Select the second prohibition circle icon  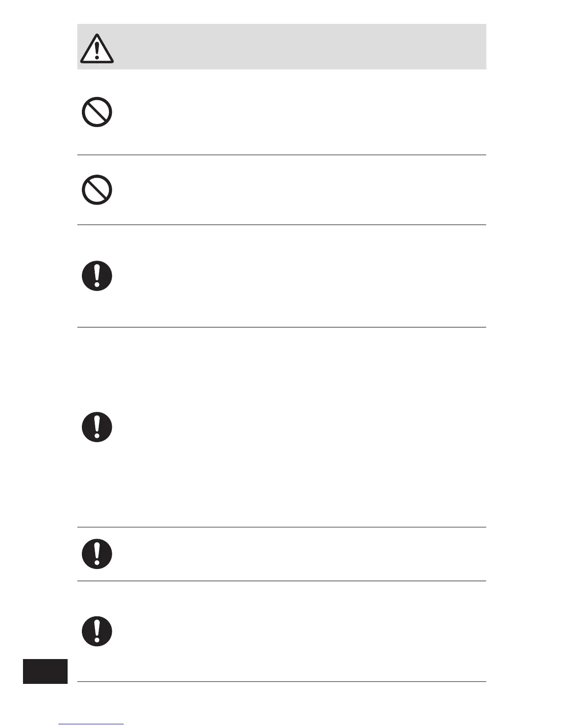click(x=97, y=190)
